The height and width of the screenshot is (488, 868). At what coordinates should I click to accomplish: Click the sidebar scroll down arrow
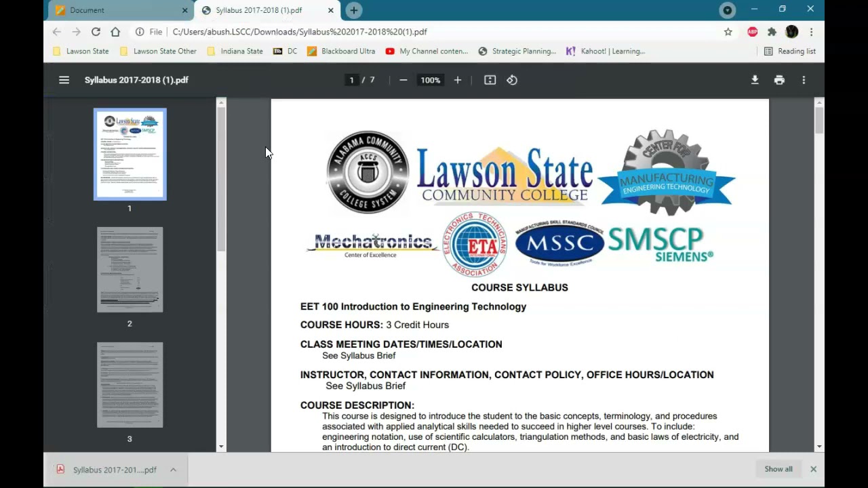point(221,447)
